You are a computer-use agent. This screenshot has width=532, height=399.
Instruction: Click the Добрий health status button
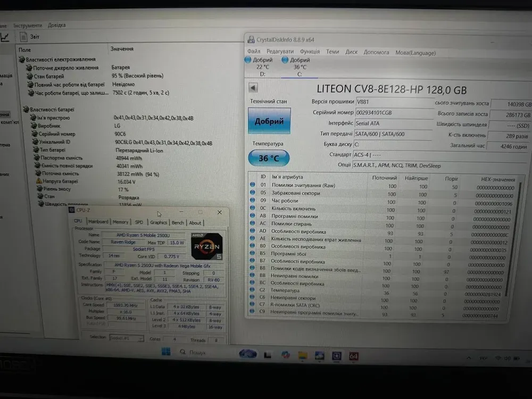[269, 121]
